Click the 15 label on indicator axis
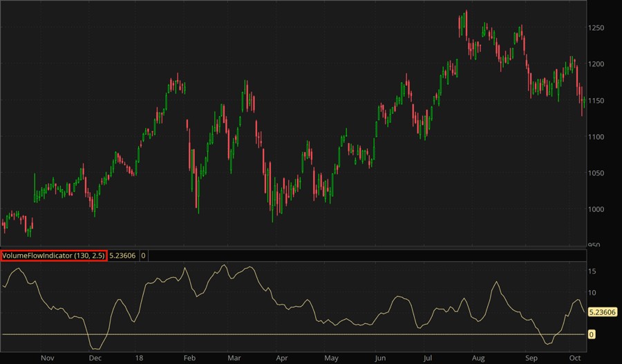The height and width of the screenshot is (364, 622). coord(593,272)
